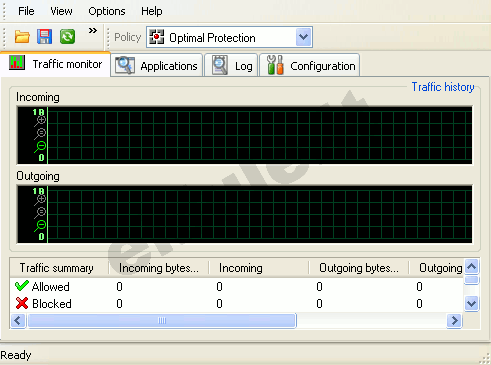Viewport: 491px width, 365px height.
Task: Zoom out on Incoming graph (grey)
Action: (40, 134)
